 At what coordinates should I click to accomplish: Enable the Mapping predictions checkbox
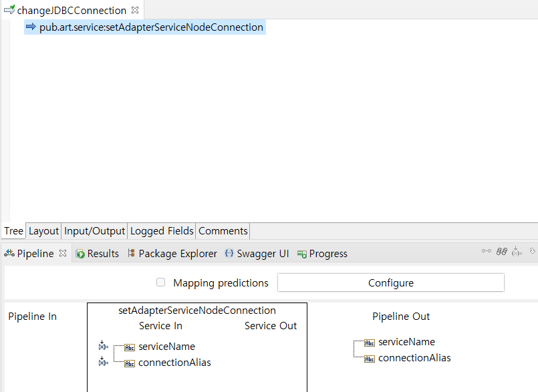160,282
